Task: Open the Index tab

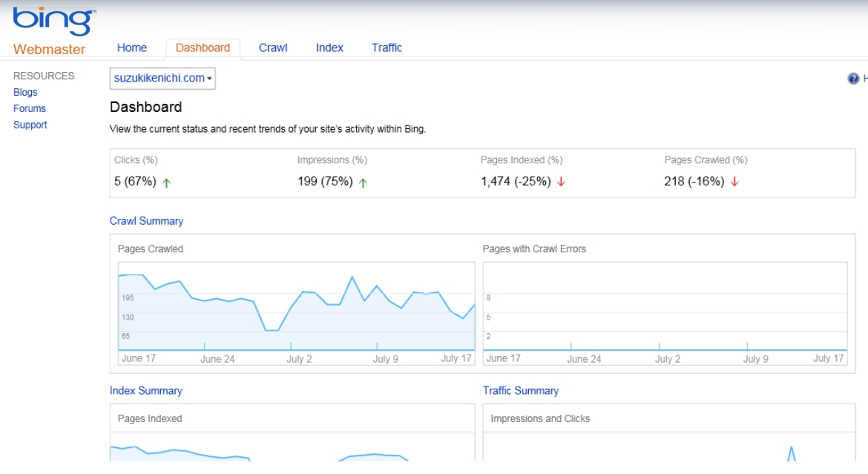Action: 329,47
